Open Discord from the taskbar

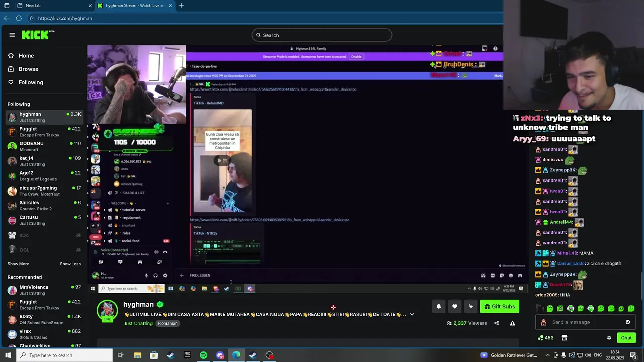tap(220, 355)
